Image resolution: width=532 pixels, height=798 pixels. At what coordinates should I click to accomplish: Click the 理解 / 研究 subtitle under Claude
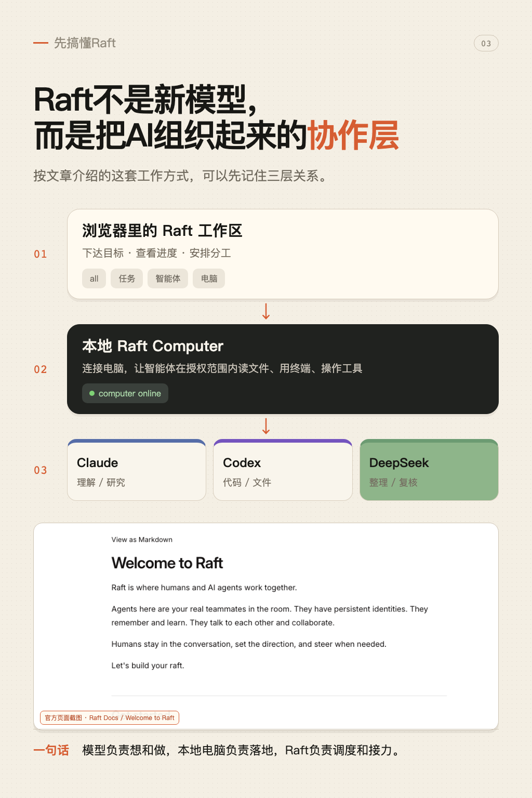coord(101,483)
